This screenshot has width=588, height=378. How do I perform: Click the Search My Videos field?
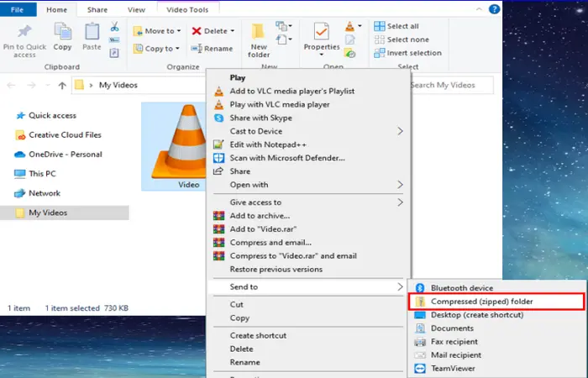tap(452, 85)
